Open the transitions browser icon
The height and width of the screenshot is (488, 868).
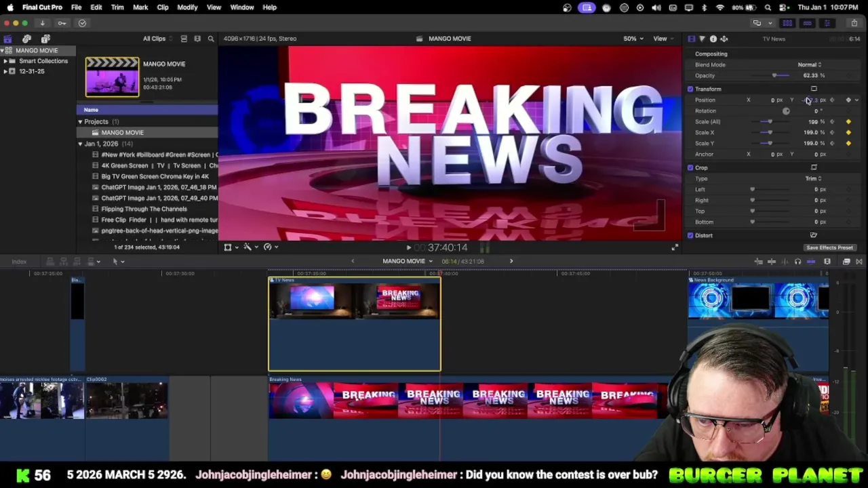(x=859, y=262)
